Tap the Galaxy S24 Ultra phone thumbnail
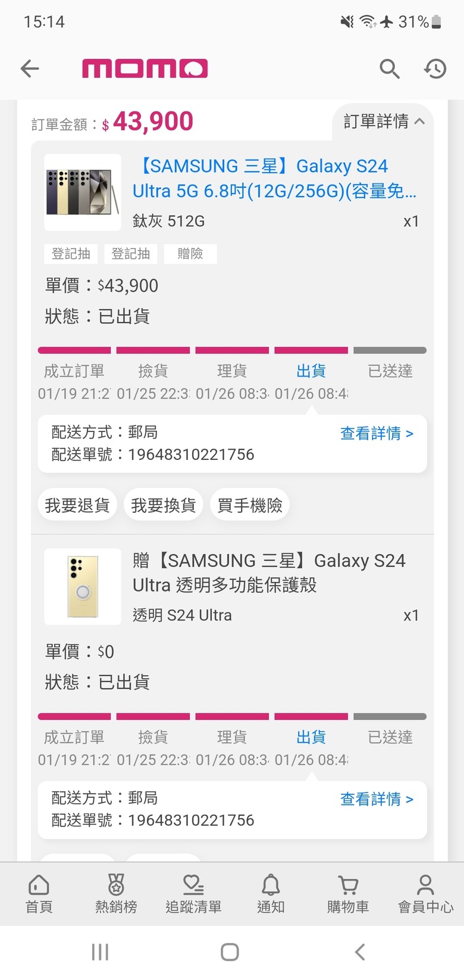464x980 pixels. pos(83,192)
